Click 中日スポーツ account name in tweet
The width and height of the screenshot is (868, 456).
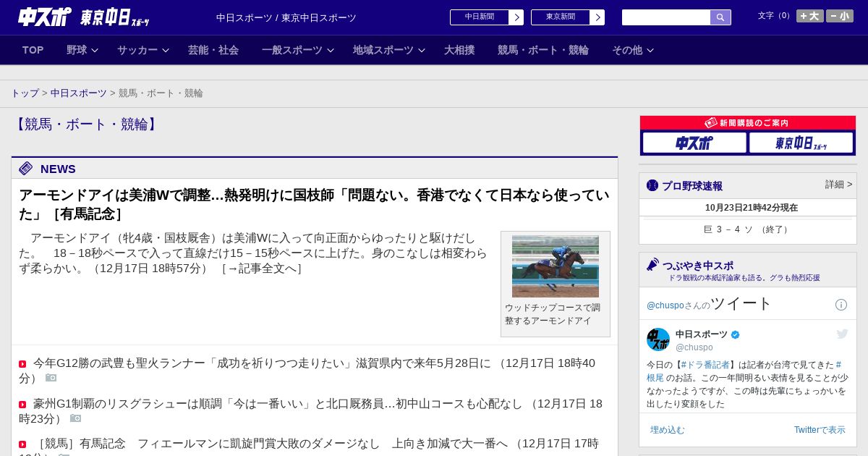pyautogui.click(x=702, y=334)
